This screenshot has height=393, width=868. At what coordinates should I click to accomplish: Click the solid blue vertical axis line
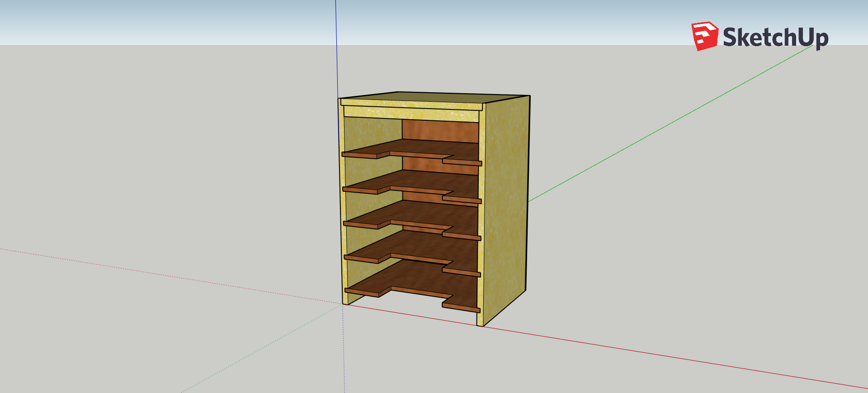click(336, 45)
